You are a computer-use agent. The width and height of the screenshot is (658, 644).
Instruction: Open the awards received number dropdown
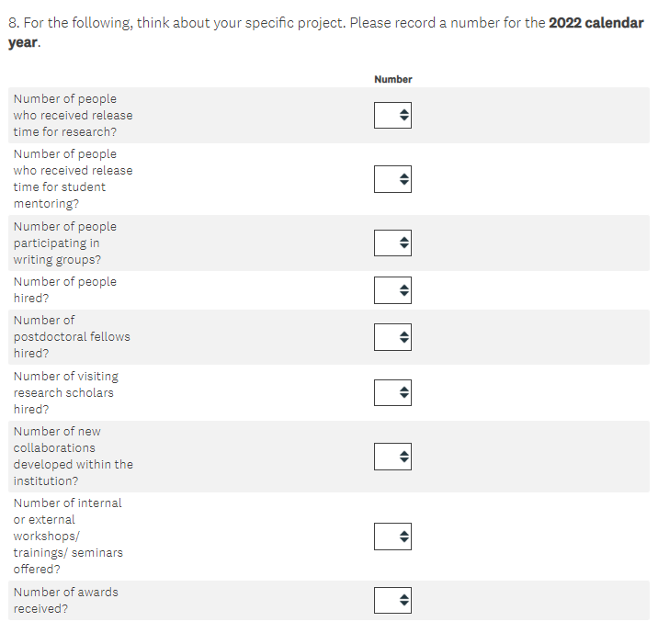(392, 600)
